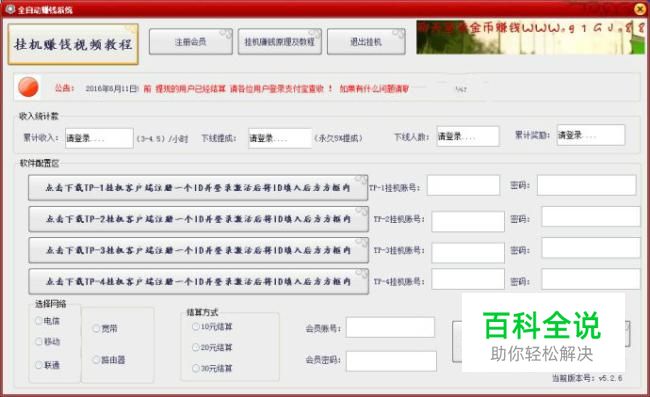Click the TP-2 client download button

click(199, 219)
